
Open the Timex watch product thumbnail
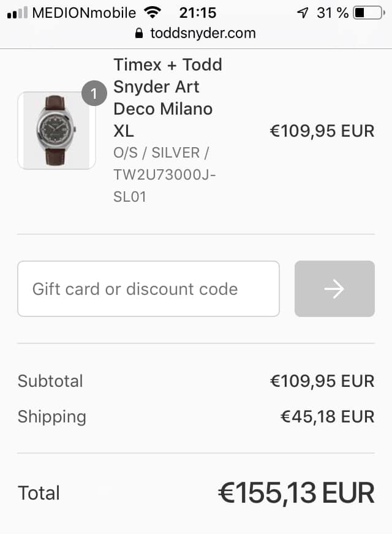[x=56, y=131]
